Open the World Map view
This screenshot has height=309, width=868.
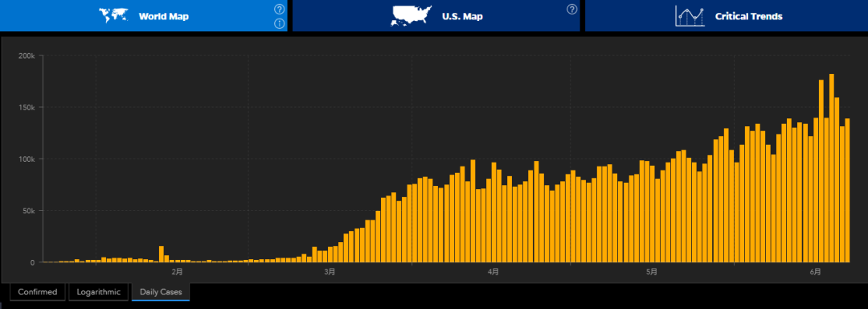tap(143, 15)
